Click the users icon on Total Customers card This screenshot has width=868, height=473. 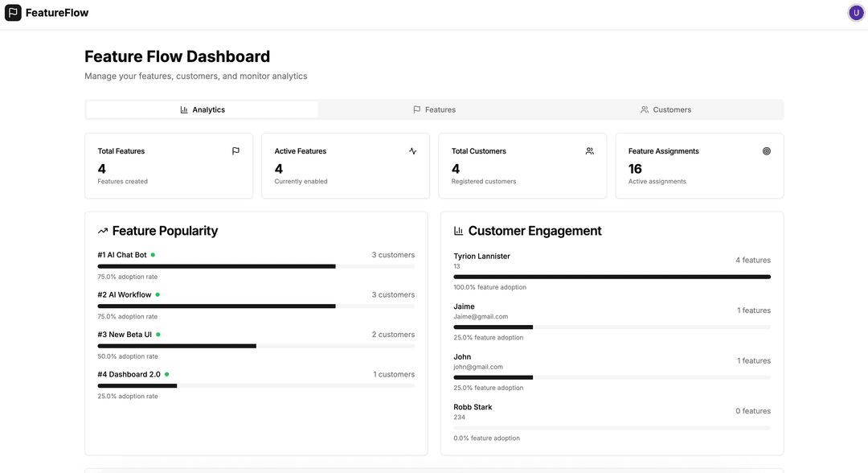[x=589, y=150]
